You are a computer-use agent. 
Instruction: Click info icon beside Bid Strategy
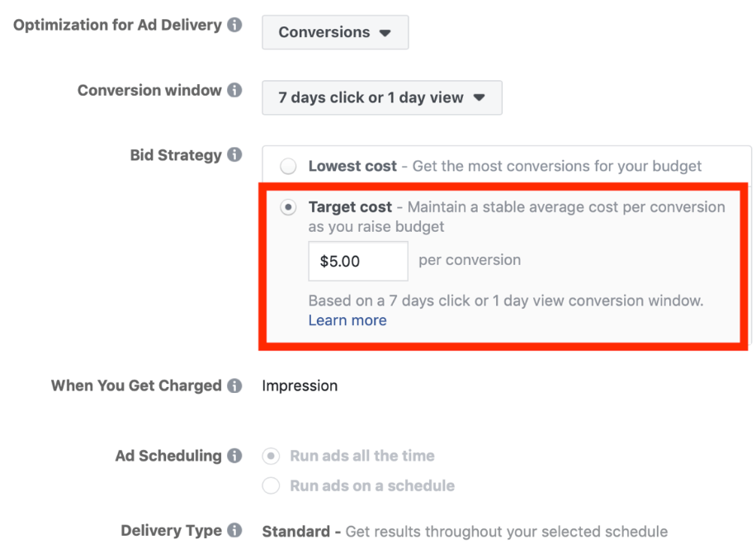[235, 155]
